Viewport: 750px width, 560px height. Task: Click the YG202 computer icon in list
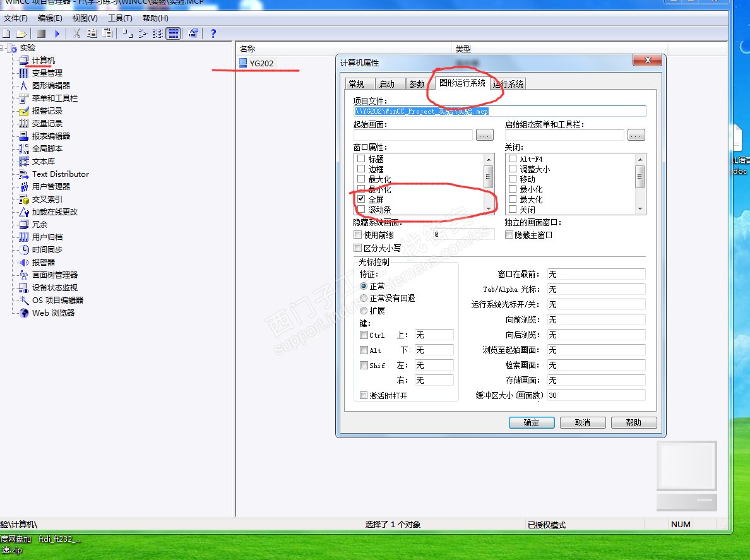coord(243,63)
